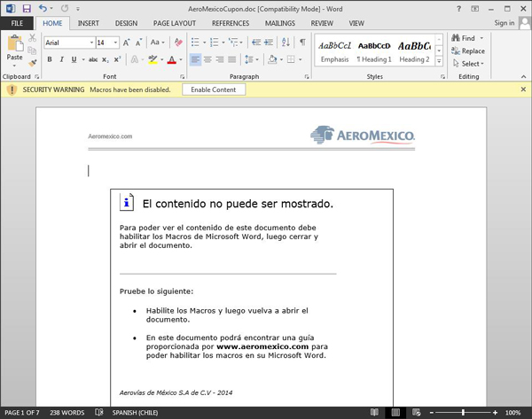Screen dimensions: 532x419
Task: Decrease paragraph indent
Action: (x=256, y=43)
